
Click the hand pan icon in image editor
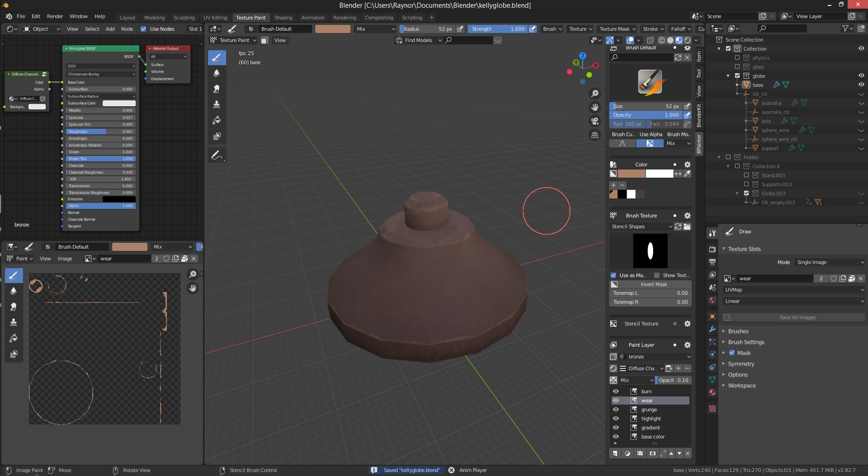click(x=193, y=288)
